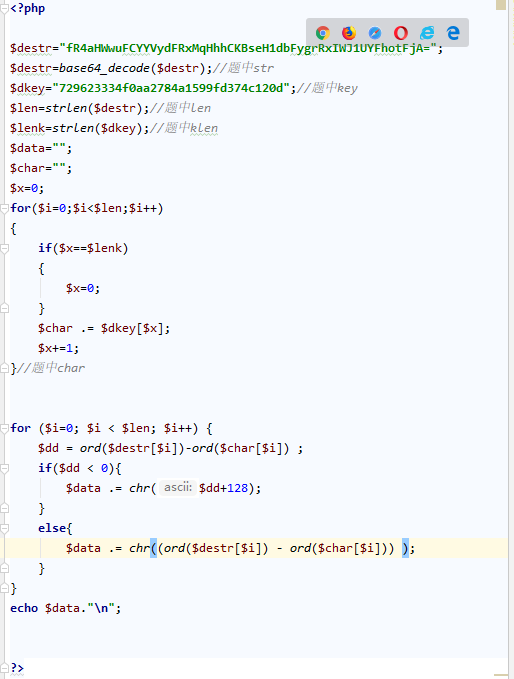Click the highlighted opening parenthesis after chr

(x=153, y=548)
